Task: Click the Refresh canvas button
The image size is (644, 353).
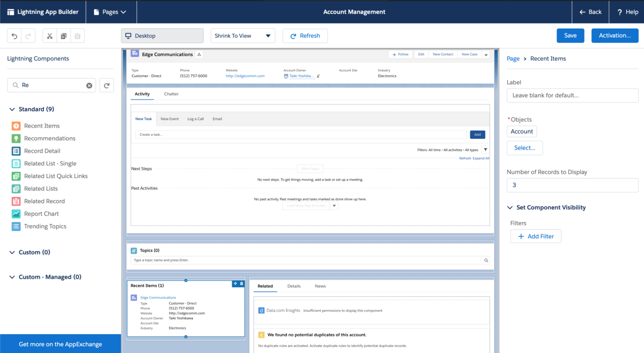Action: click(x=305, y=36)
